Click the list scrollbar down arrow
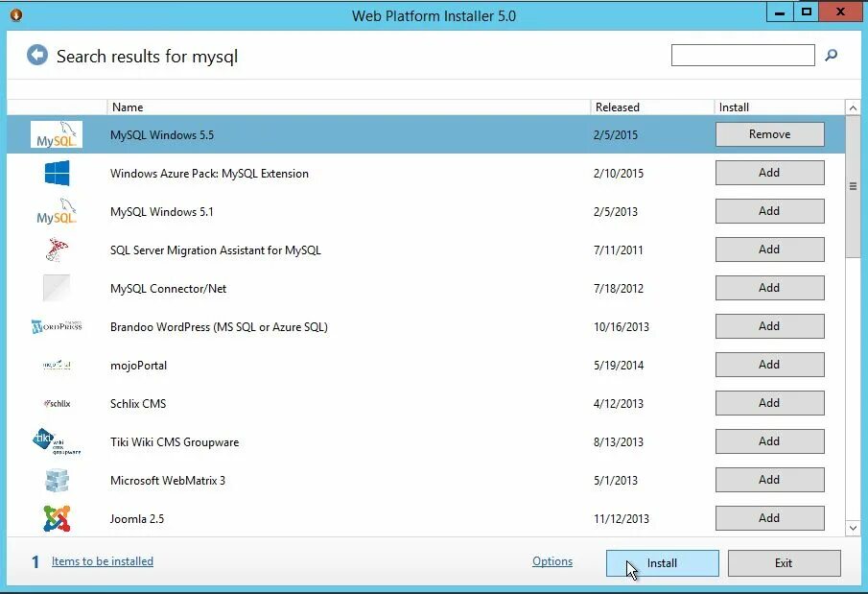 (x=853, y=528)
